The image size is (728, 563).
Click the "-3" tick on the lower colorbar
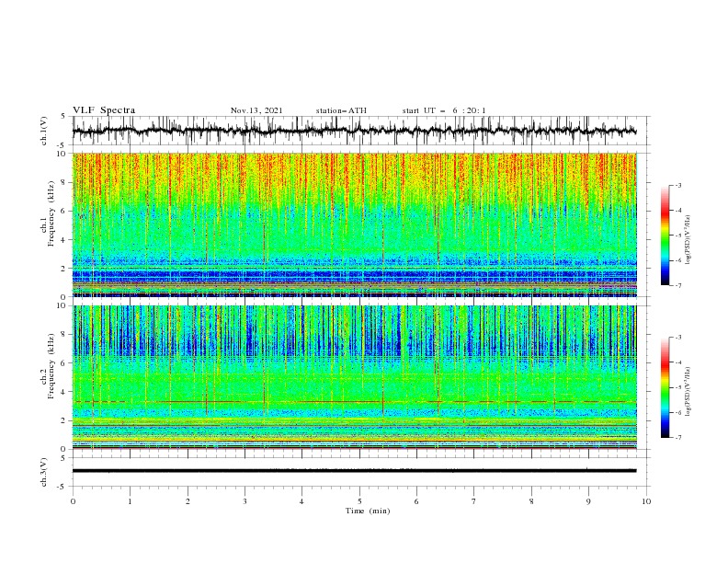point(677,338)
